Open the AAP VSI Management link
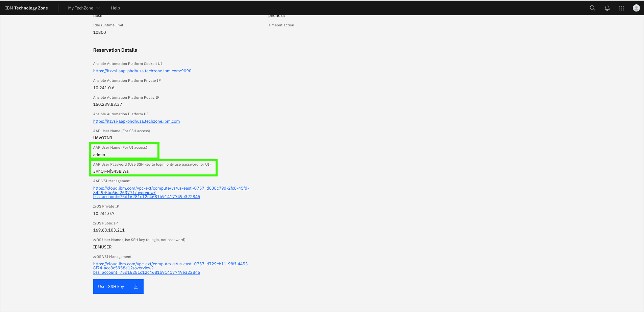Image resolution: width=644 pixels, height=312 pixels. pyautogui.click(x=171, y=192)
